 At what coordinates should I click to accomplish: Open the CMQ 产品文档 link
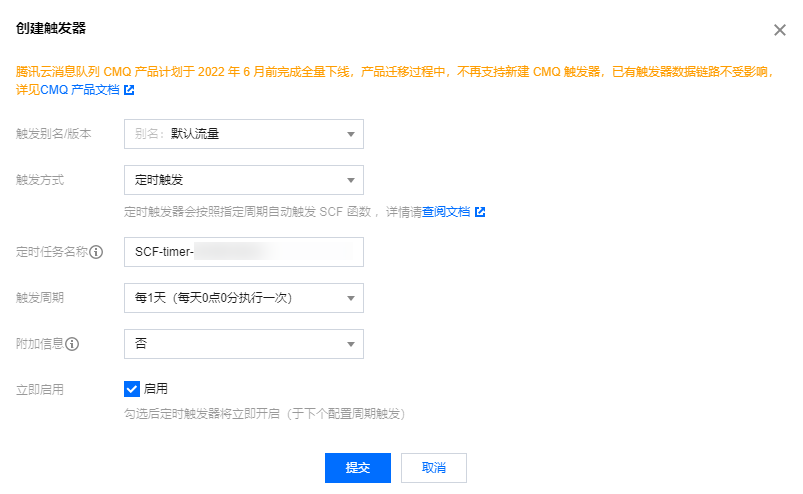(79, 90)
